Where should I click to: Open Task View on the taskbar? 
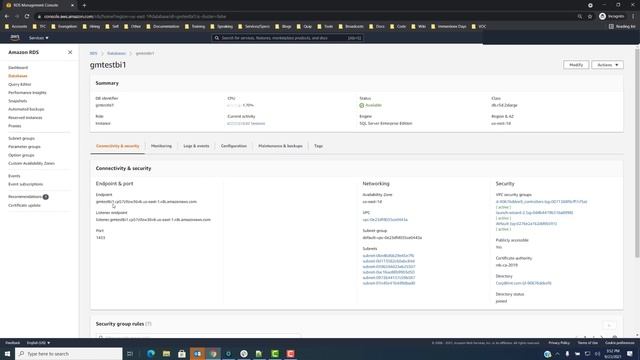[x=130, y=353]
